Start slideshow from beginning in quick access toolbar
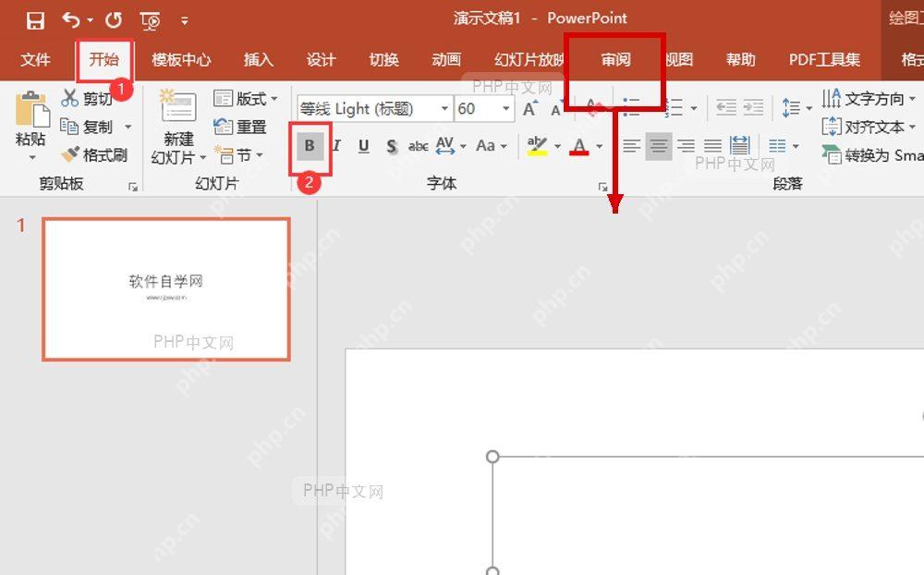Viewport: 924px width, 575px height. (x=151, y=22)
